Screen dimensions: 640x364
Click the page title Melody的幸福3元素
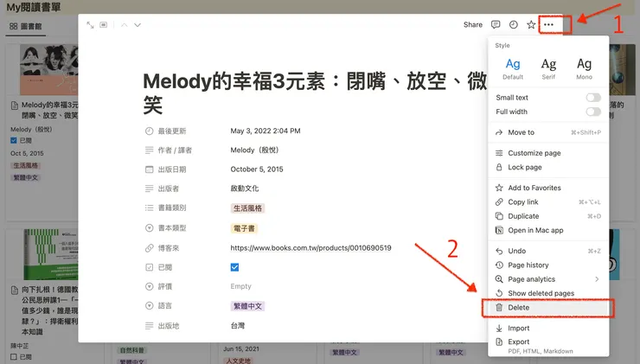click(314, 93)
